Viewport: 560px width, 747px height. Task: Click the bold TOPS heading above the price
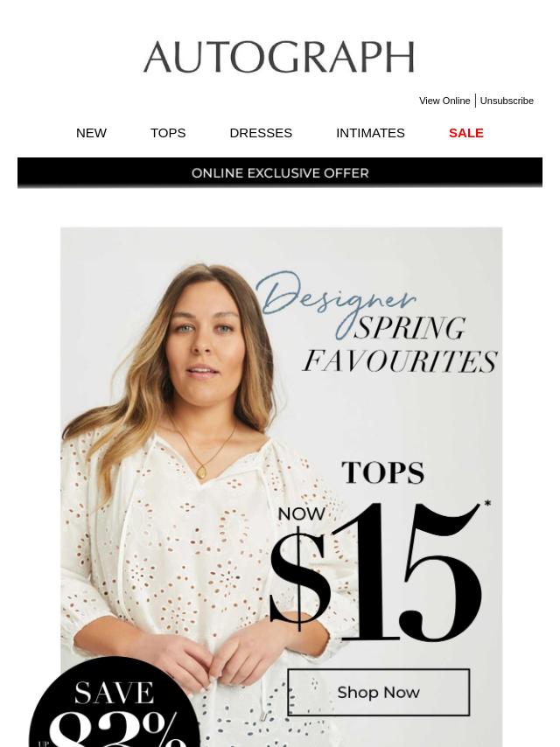[382, 472]
